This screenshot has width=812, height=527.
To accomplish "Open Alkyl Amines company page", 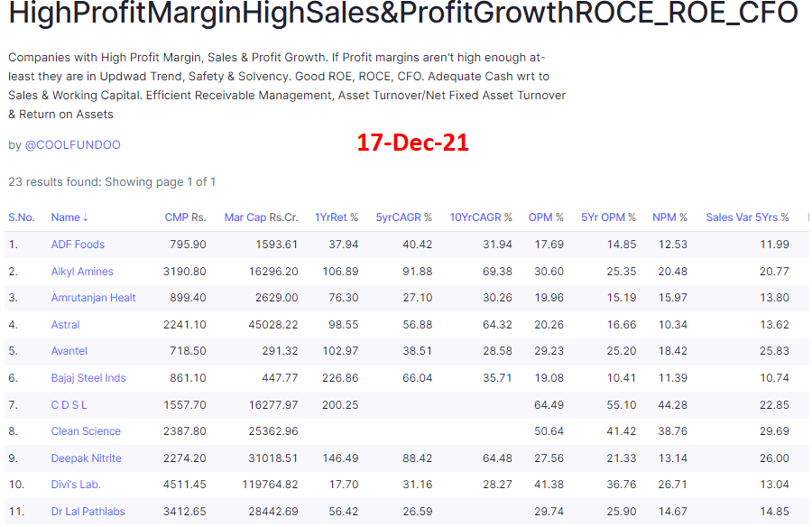I will click(82, 271).
